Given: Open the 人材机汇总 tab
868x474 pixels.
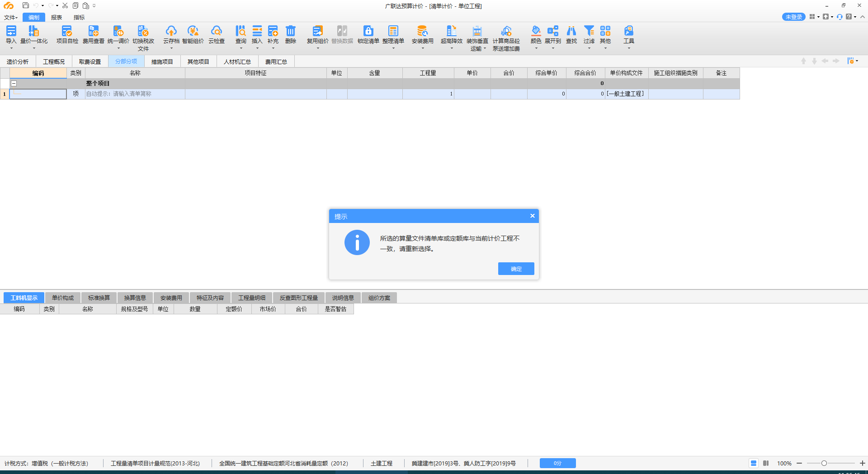Looking at the screenshot, I should click(x=237, y=62).
